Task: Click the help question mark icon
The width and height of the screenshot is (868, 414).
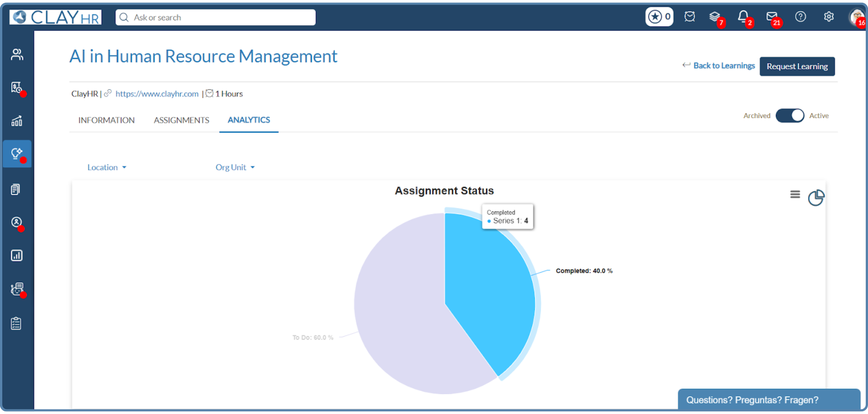Action: [801, 17]
